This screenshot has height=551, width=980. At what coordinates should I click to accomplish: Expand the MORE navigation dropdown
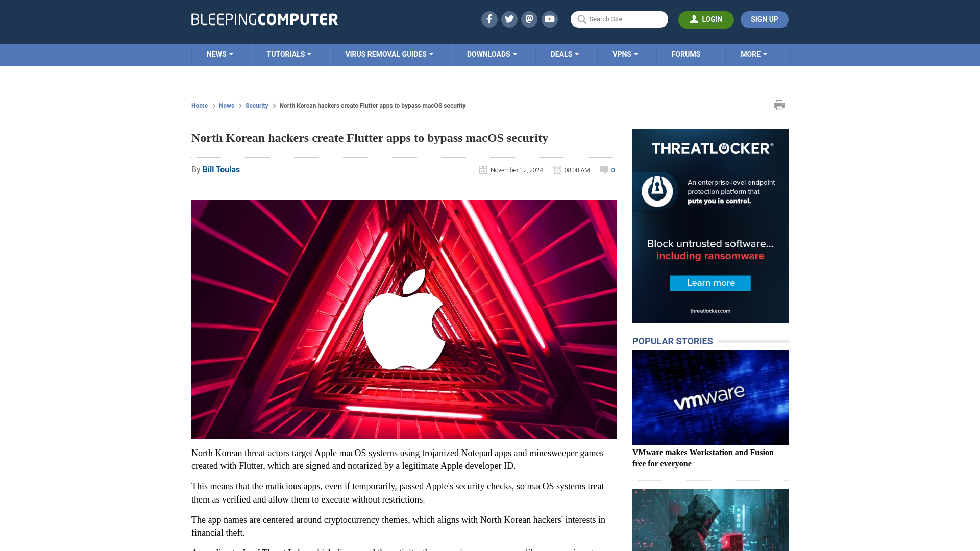[754, 54]
